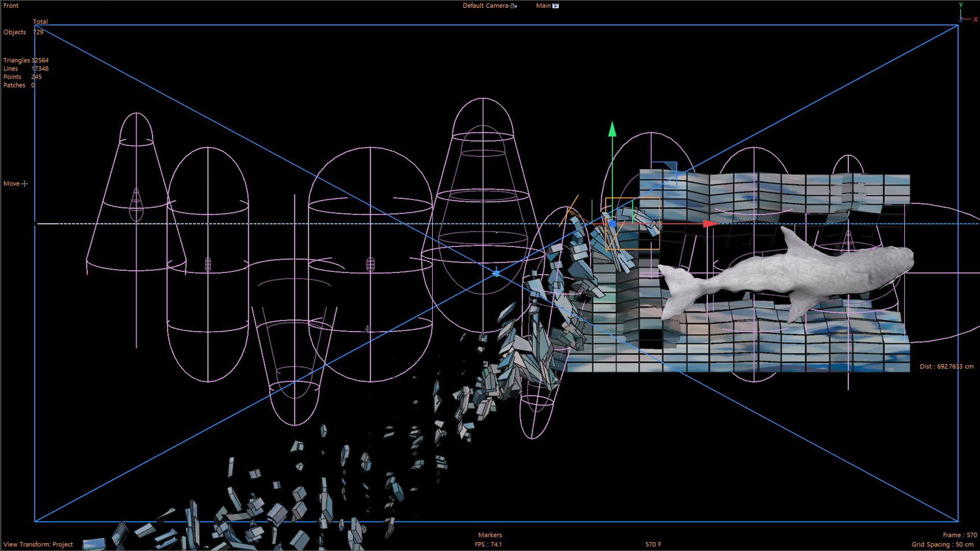This screenshot has height=551, width=980.
Task: Click the Triangles count statistic
Action: tap(26, 60)
